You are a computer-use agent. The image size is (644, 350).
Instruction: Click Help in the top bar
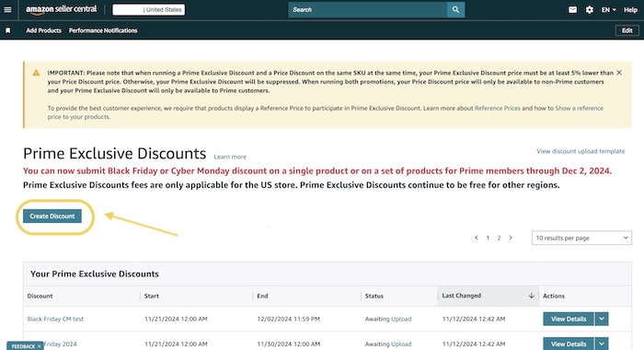pyautogui.click(x=630, y=10)
